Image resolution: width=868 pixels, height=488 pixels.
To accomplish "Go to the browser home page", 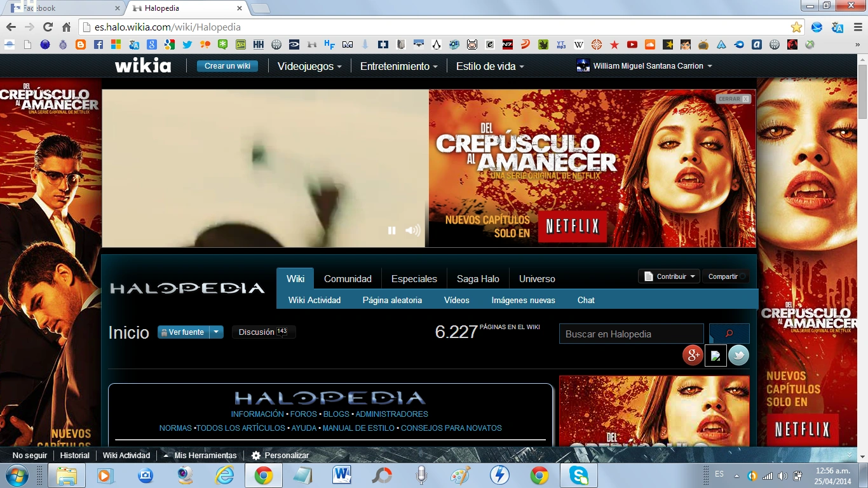I will (x=66, y=27).
